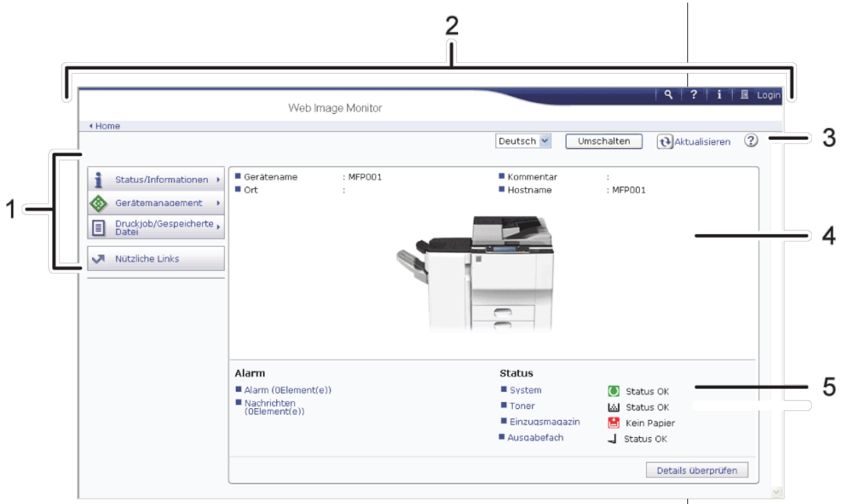Click the 'Ort' label
This screenshot has width=845, height=504.
(x=251, y=190)
